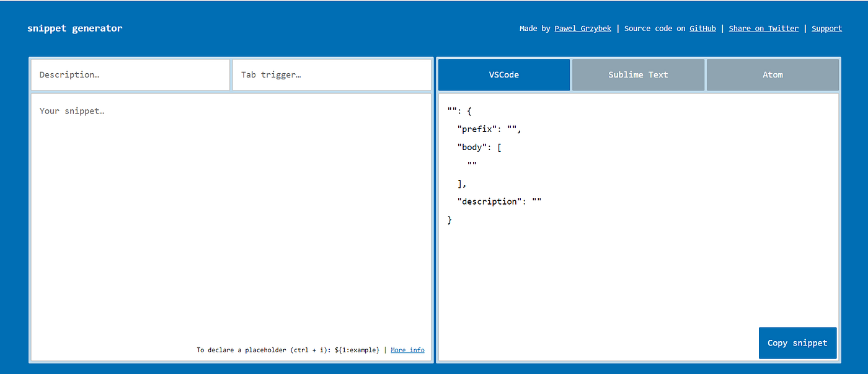Open the Support link
The image size is (868, 374).
tap(826, 28)
